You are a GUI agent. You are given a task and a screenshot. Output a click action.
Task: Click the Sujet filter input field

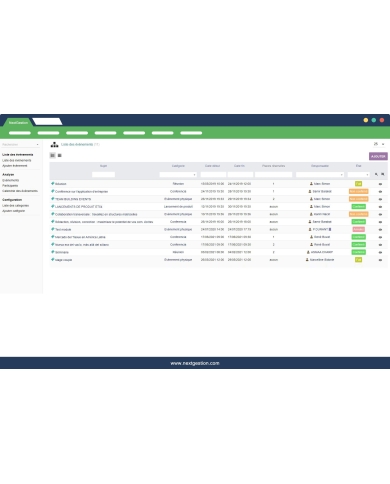pyautogui.click(x=103, y=174)
